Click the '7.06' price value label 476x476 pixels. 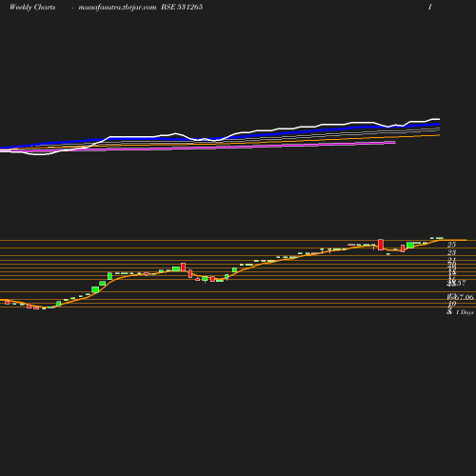click(x=466, y=297)
